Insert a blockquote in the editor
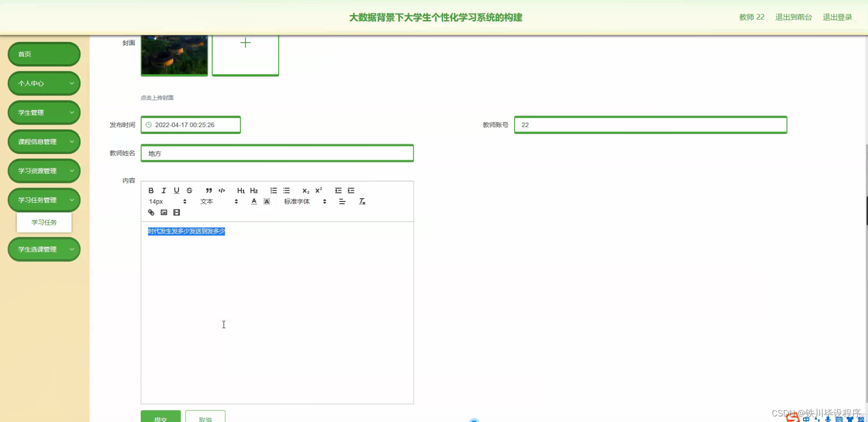 coord(208,190)
